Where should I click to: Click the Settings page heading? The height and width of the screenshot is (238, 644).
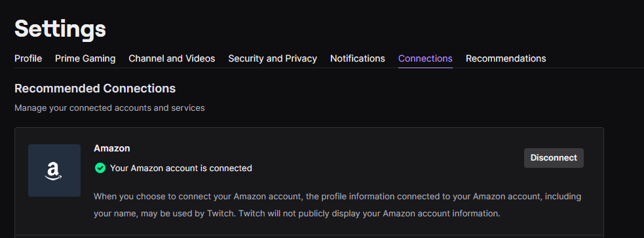coord(60,29)
